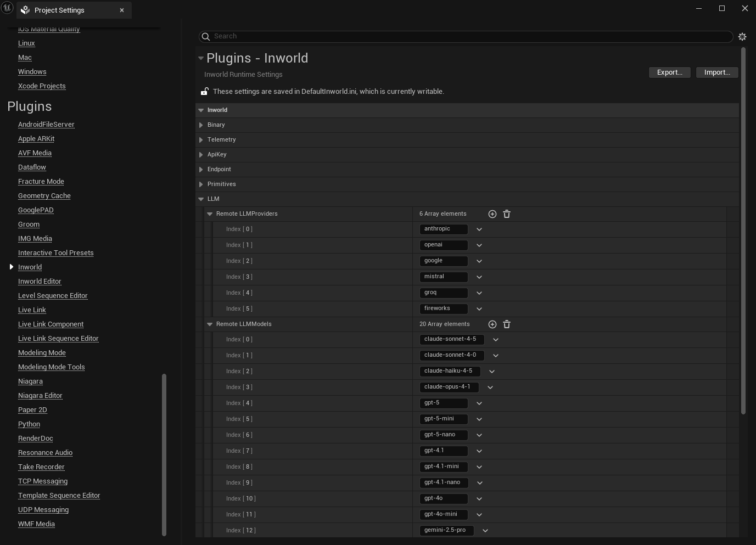756x545 pixels.
Task: Select the Inworld entry in sidebar
Action: tap(30, 267)
